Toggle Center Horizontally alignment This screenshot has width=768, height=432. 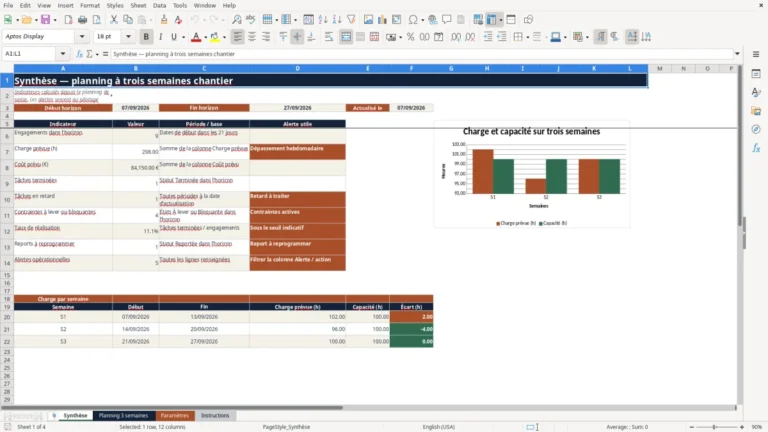click(x=252, y=37)
